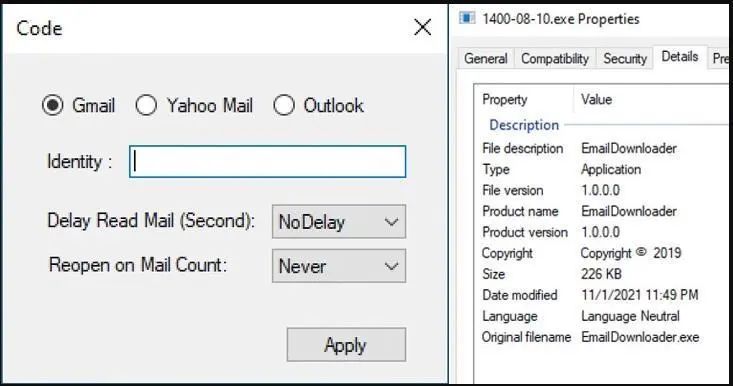Expand the Reopen on Mail Count dropdown
The height and width of the screenshot is (386, 733).
[x=339, y=266]
